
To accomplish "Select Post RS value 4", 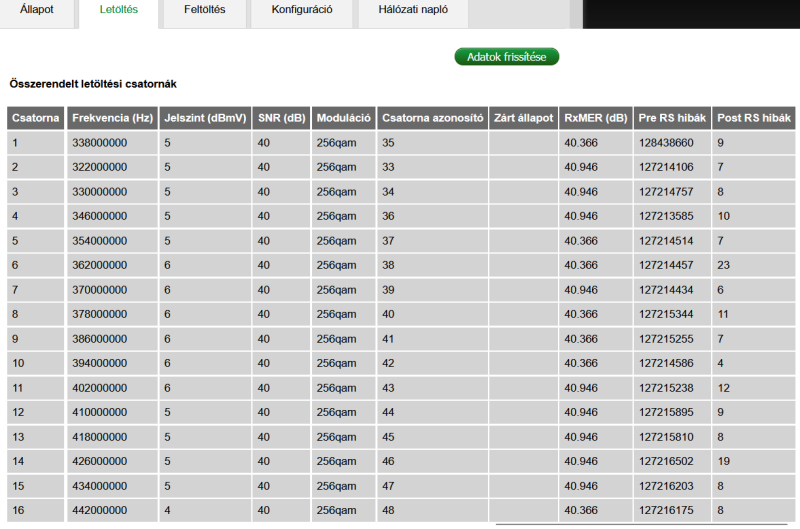I will [754, 363].
